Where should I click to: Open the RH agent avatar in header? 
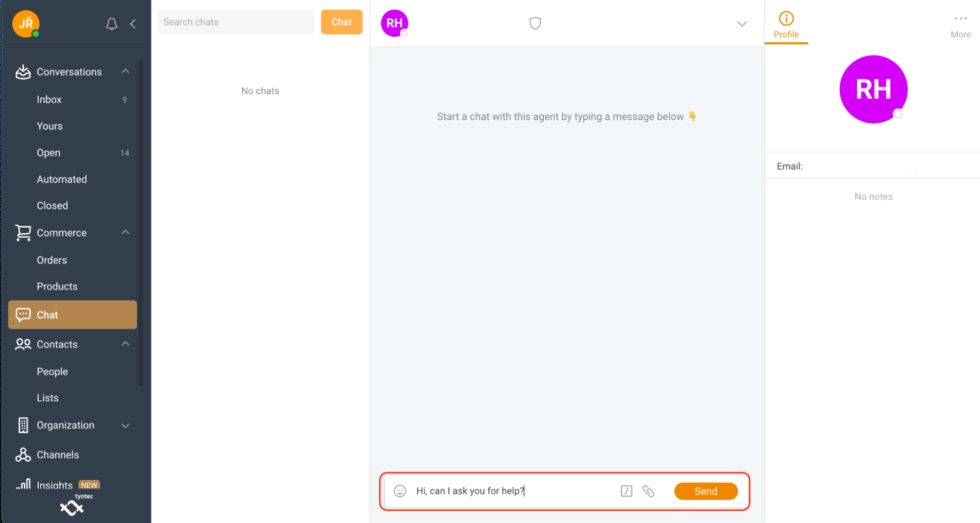394,23
